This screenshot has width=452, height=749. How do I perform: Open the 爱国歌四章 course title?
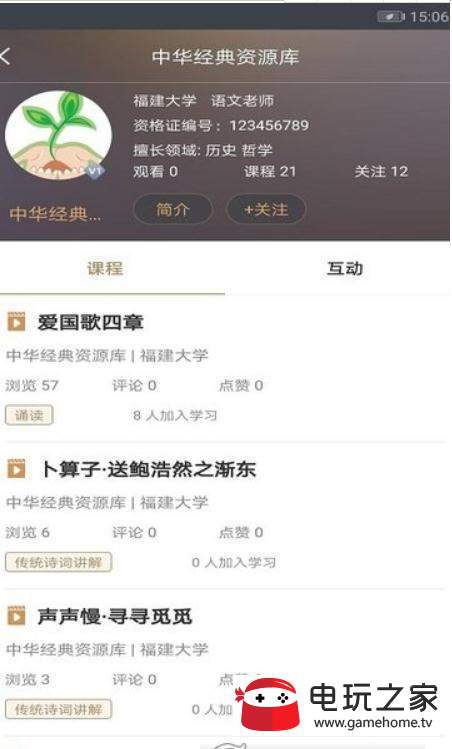[x=90, y=322]
